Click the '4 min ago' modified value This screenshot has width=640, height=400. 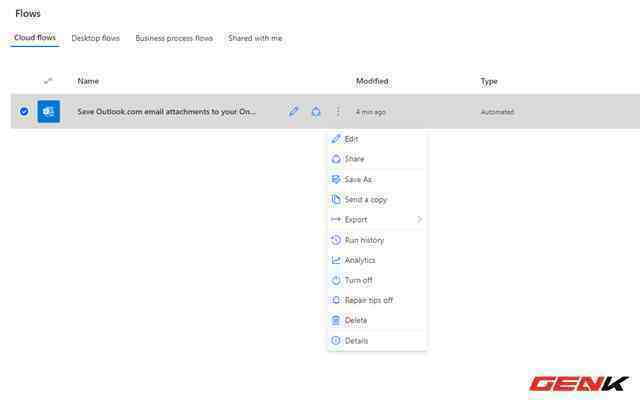pyautogui.click(x=371, y=112)
